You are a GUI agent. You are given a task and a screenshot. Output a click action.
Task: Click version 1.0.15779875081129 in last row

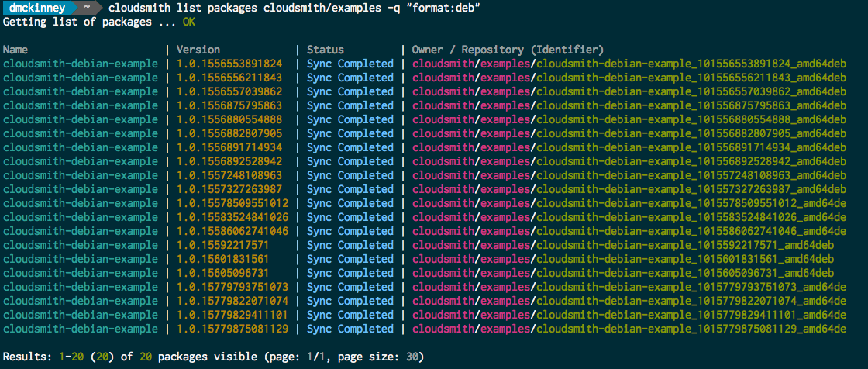[x=232, y=329]
